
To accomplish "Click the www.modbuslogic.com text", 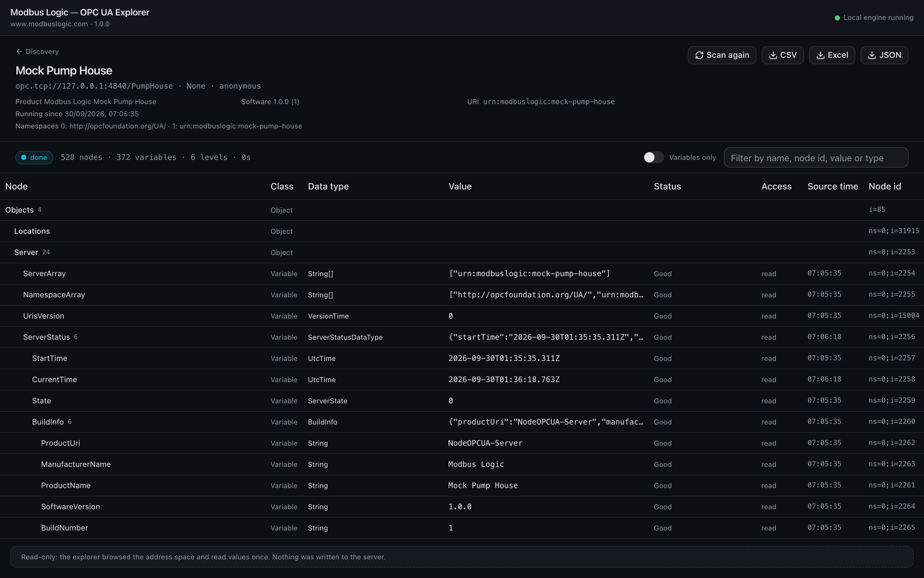I will click(x=49, y=24).
